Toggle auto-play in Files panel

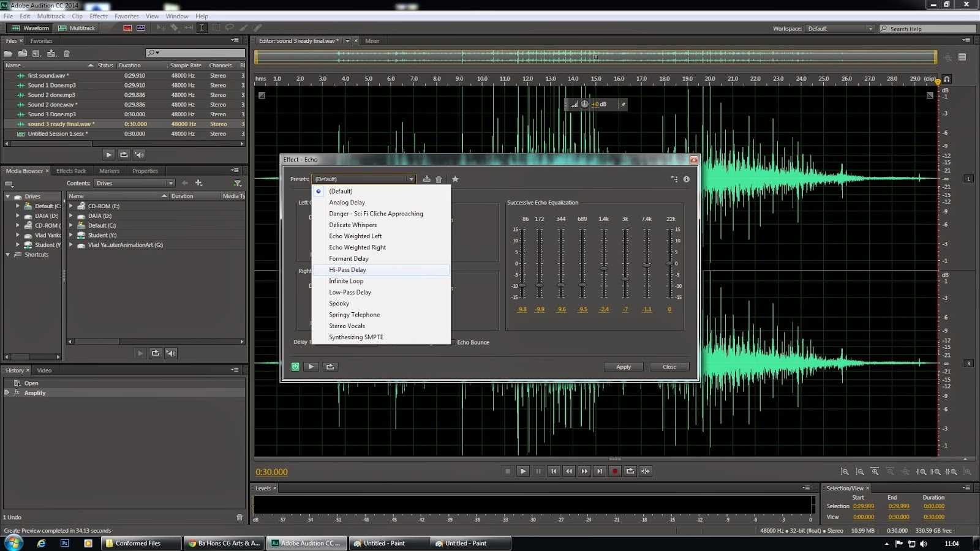139,155
